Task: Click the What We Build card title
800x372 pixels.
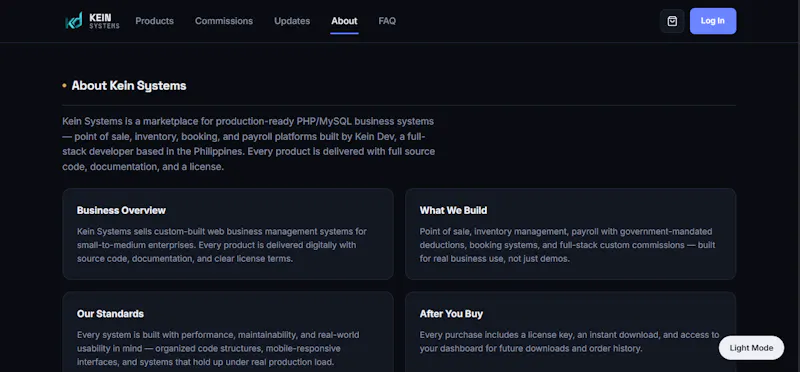Action: coord(453,210)
